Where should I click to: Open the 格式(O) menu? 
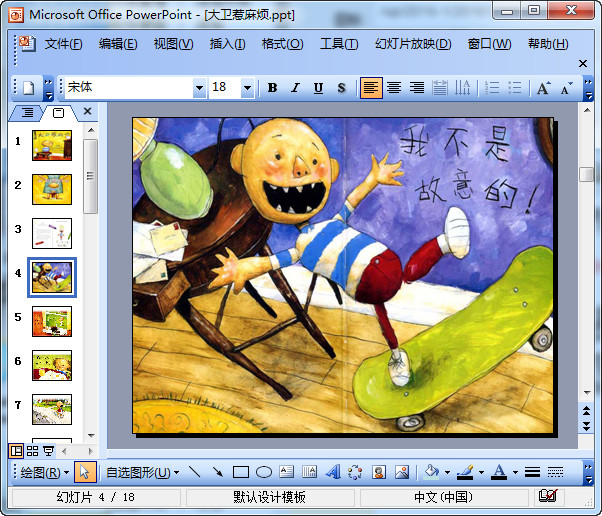[x=282, y=44]
